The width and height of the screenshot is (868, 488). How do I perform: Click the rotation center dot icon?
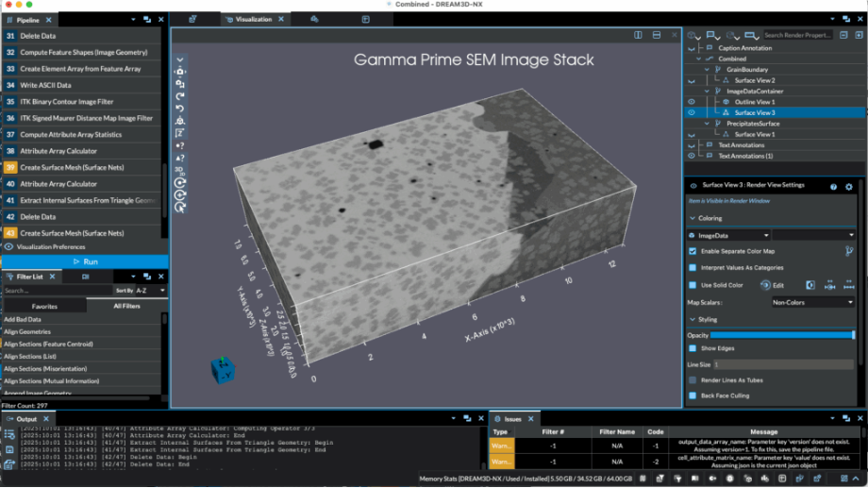(180, 183)
